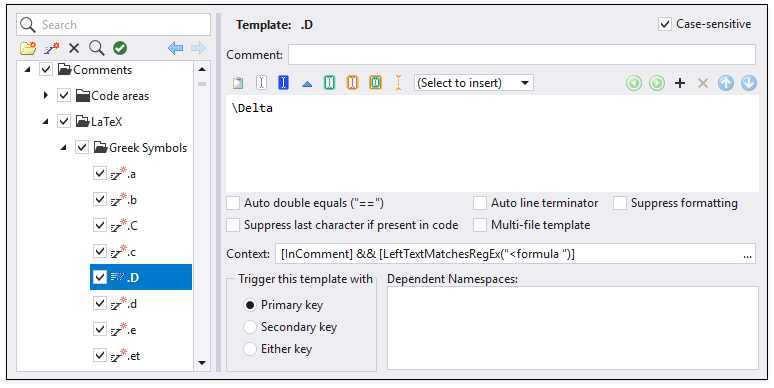
Task: Expand the Code areas node
Action: pos(46,95)
